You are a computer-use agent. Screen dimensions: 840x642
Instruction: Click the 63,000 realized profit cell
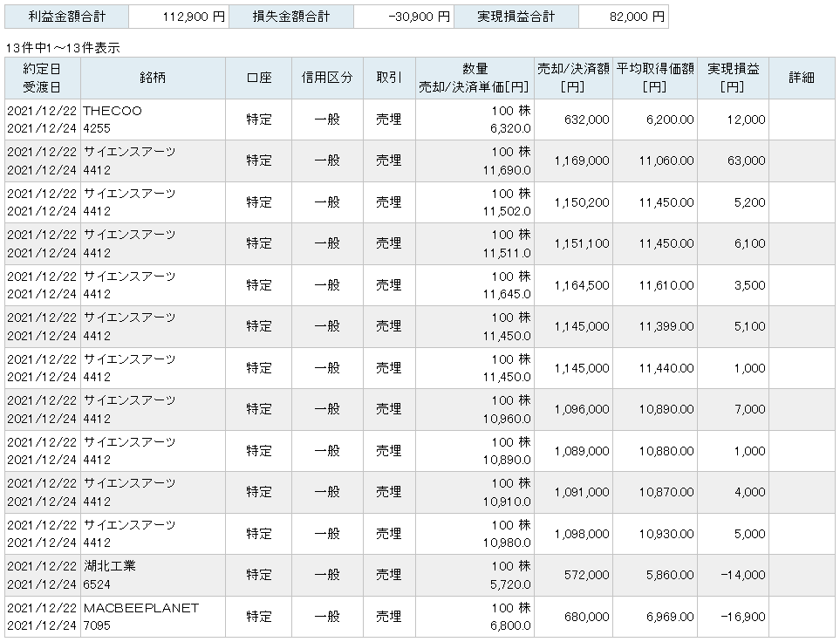[x=733, y=160]
